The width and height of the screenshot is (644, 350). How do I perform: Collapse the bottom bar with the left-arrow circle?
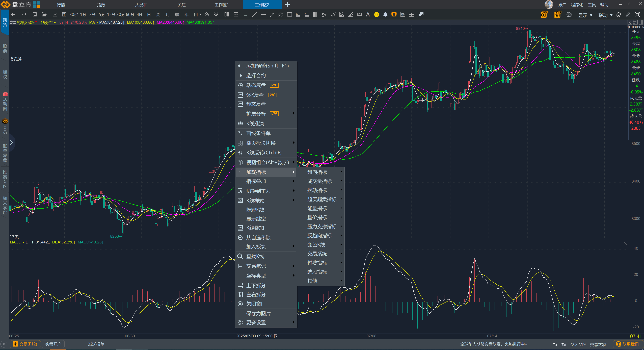4,344
